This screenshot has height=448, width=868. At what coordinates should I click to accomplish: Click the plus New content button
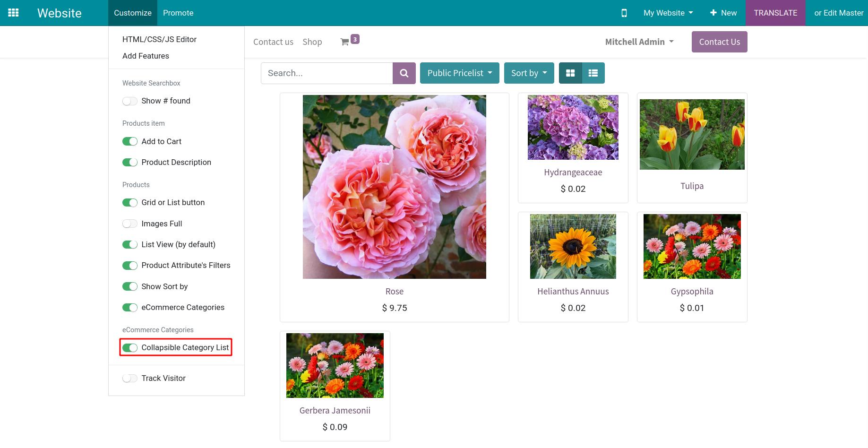(723, 13)
